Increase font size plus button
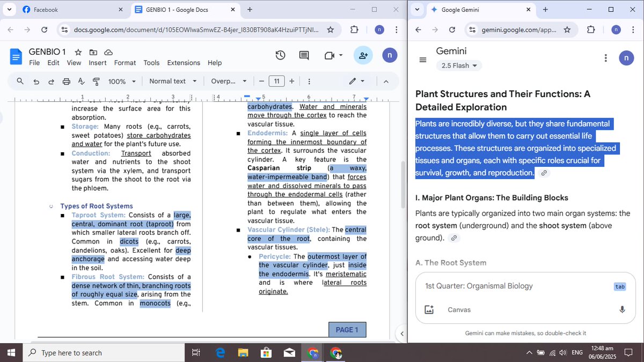Image resolution: width=644 pixels, height=362 pixels. tap(291, 82)
